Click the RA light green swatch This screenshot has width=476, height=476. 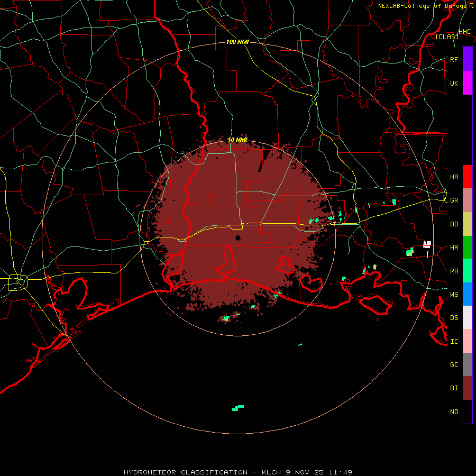point(467,271)
